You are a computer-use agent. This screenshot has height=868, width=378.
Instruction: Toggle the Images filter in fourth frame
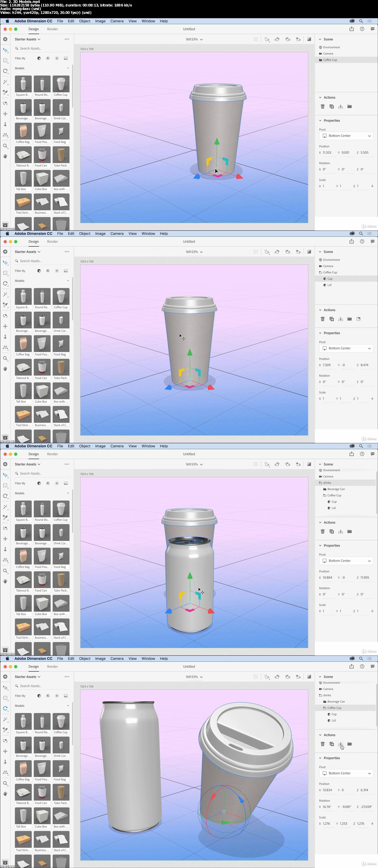66,696
